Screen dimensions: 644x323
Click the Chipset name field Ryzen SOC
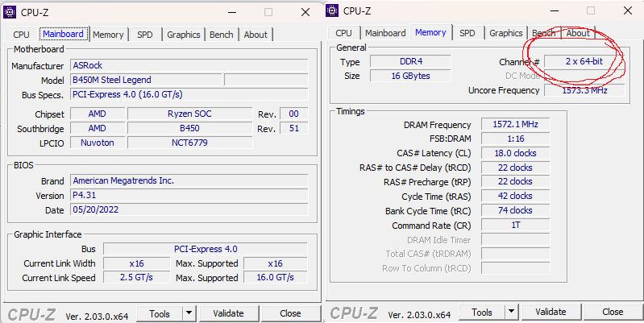tap(189, 114)
